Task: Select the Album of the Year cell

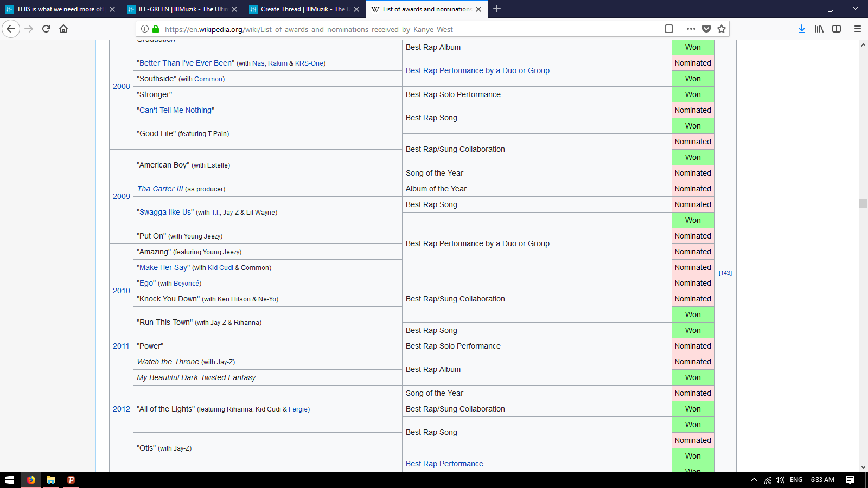Action: (537, 189)
